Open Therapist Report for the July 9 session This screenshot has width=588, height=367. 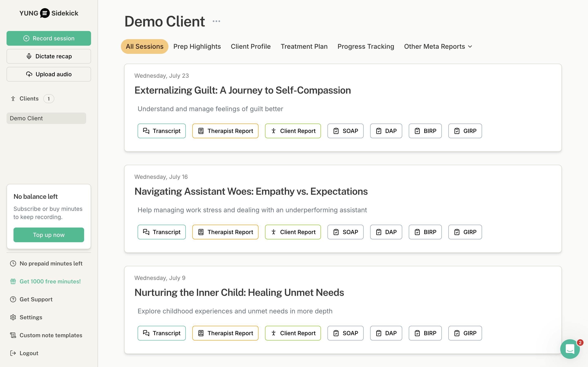point(225,333)
